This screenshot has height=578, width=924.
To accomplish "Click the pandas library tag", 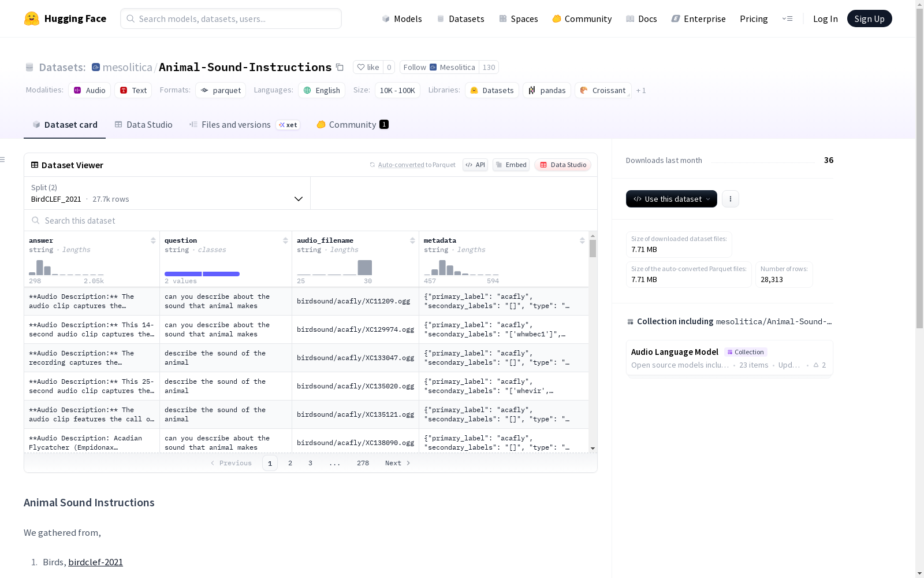I will point(547,90).
